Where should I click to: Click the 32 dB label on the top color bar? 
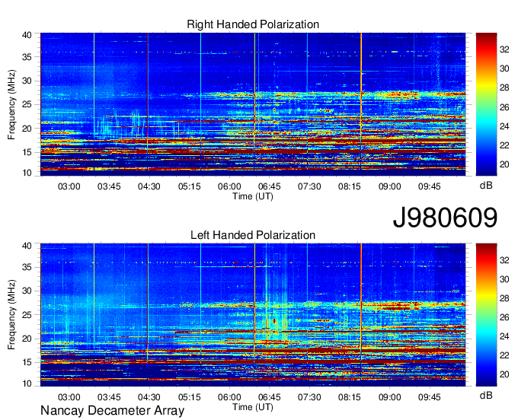[x=504, y=49]
